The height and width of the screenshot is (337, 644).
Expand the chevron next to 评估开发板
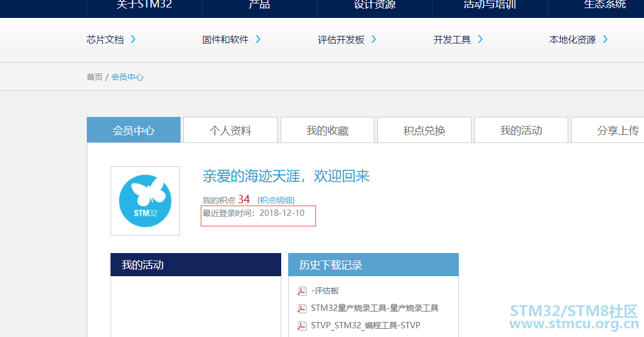click(374, 39)
